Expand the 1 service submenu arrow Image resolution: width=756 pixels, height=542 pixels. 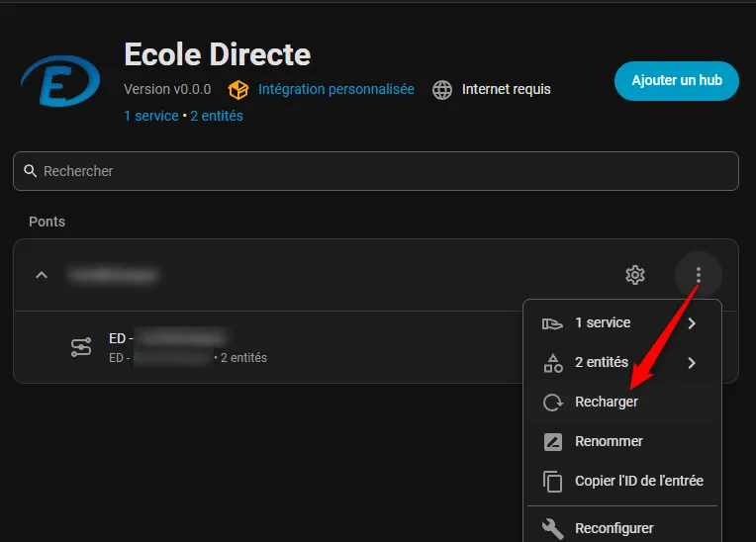[692, 323]
